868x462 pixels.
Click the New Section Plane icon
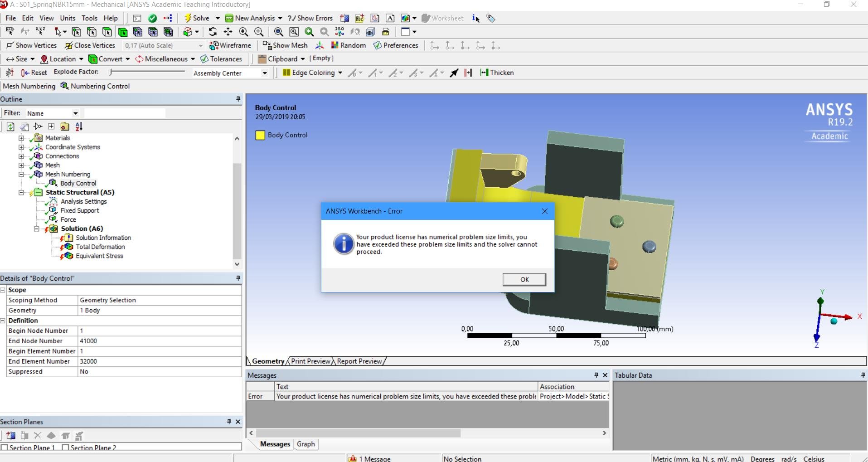11,436
